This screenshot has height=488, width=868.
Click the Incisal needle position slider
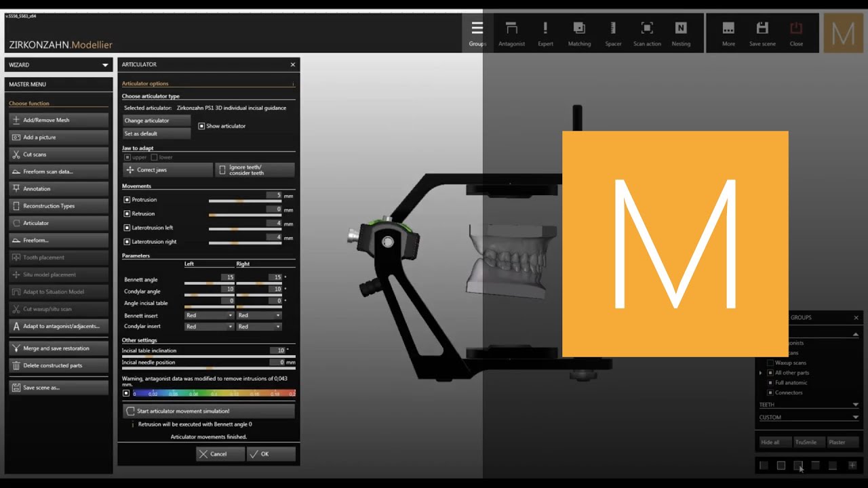click(209, 368)
